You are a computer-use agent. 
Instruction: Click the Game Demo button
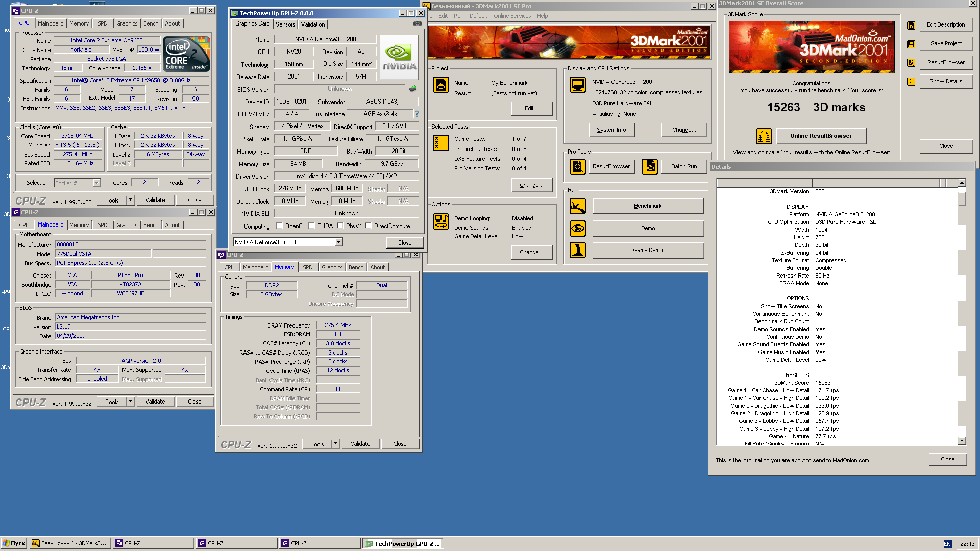(x=648, y=250)
